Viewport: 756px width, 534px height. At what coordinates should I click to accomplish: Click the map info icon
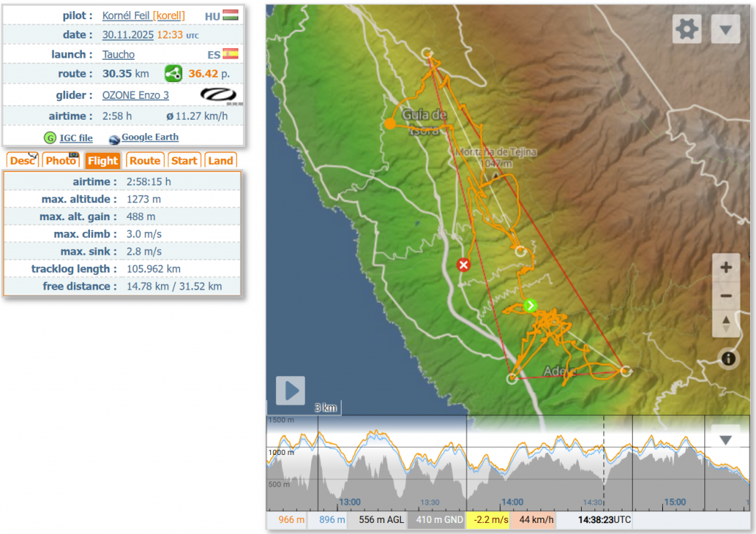click(729, 359)
